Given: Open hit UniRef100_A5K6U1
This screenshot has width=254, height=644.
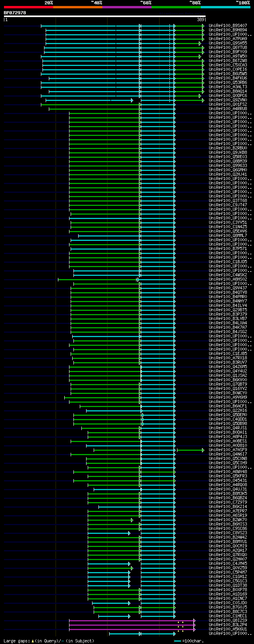Looking at the screenshot, I should (x=228, y=629).
